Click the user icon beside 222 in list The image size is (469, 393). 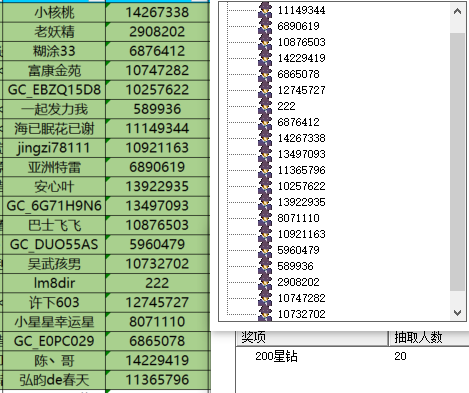point(265,105)
